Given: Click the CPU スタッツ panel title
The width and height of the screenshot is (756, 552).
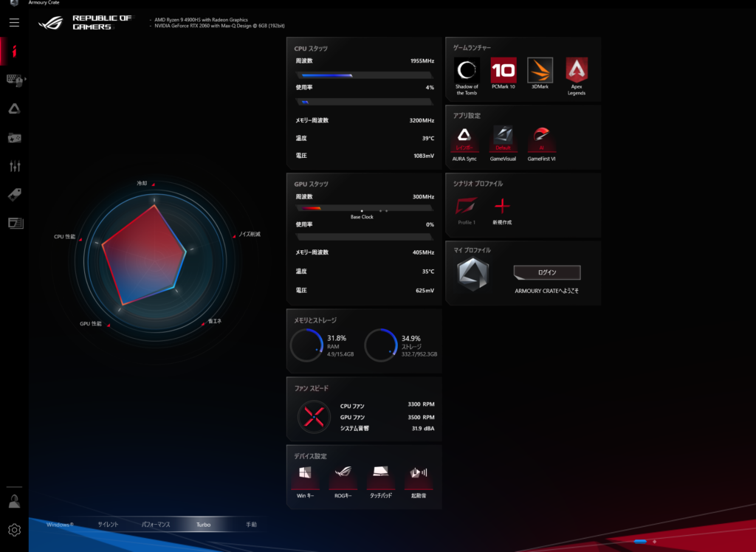Looking at the screenshot, I should coord(311,49).
